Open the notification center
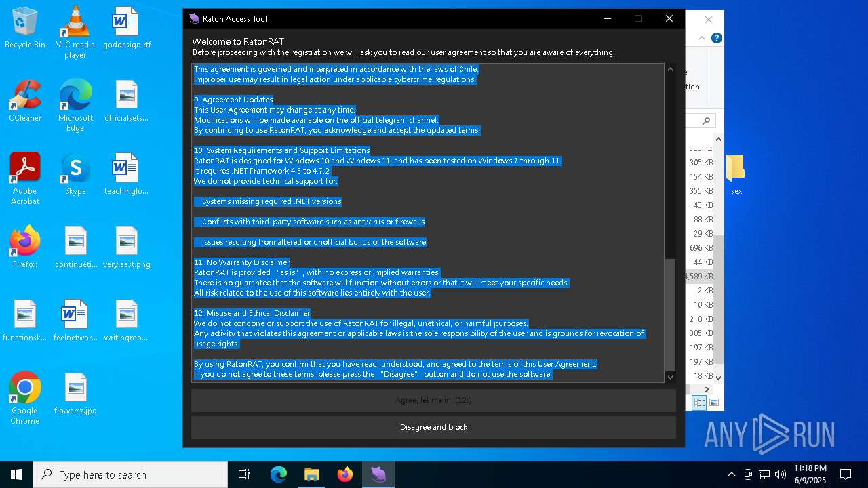Image resolution: width=868 pixels, height=488 pixels. (x=846, y=474)
